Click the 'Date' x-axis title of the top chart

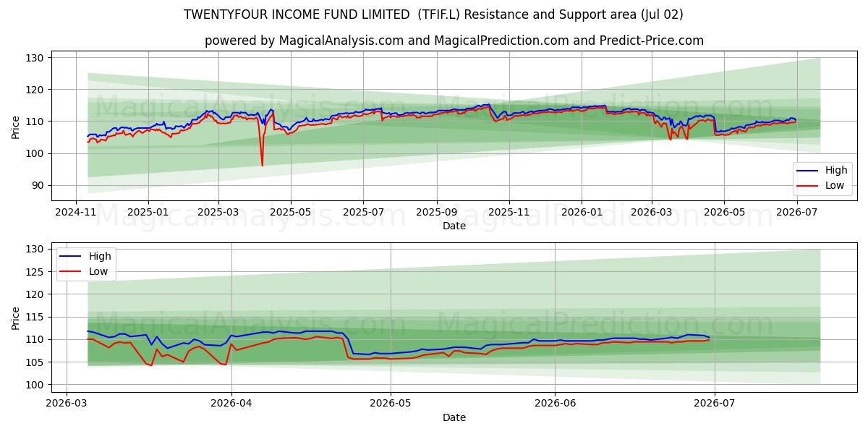[454, 226]
